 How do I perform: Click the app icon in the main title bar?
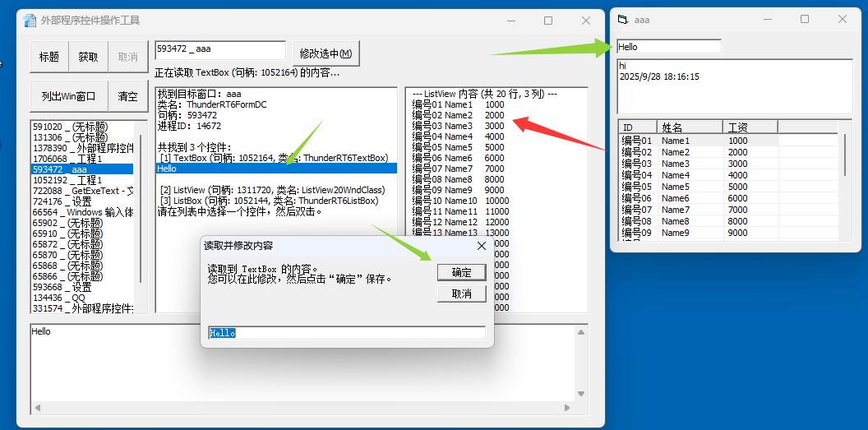[30, 21]
